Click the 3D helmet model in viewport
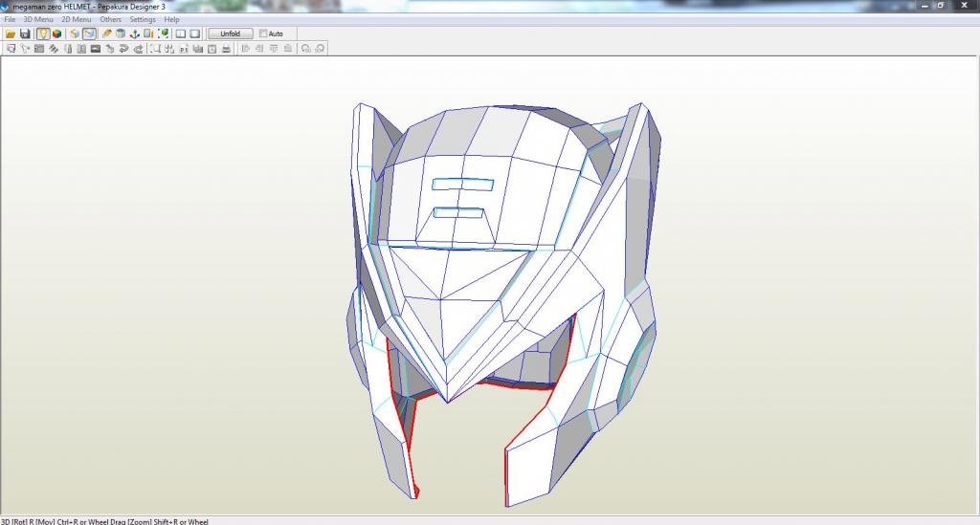The width and height of the screenshot is (980, 525). tap(503, 304)
